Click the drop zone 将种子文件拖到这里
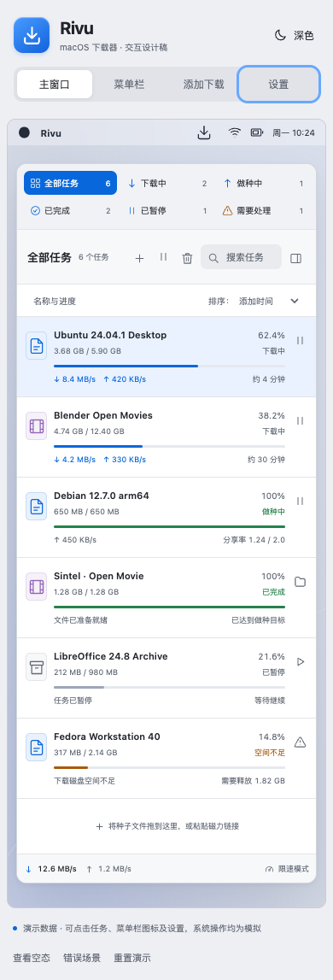 pyautogui.click(x=166, y=826)
